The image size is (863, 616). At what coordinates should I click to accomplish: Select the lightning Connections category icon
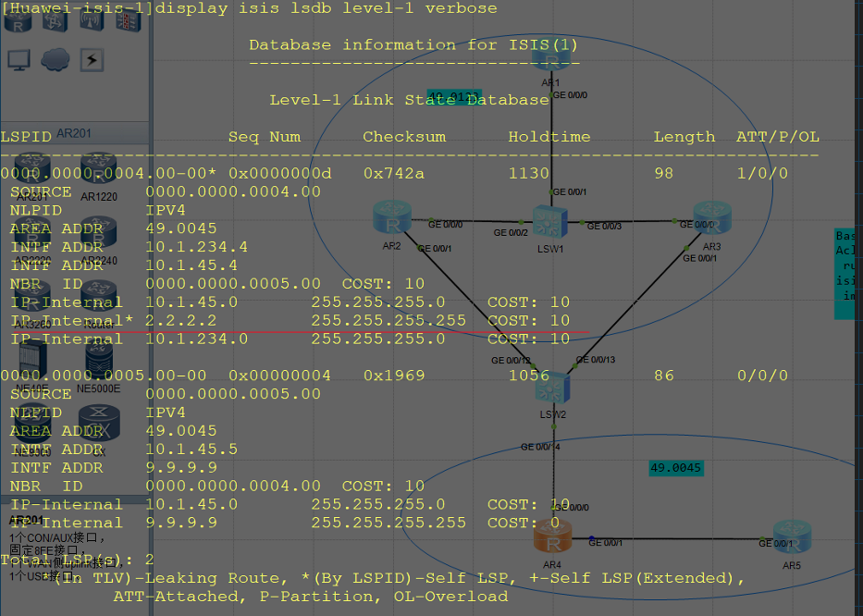[x=92, y=60]
